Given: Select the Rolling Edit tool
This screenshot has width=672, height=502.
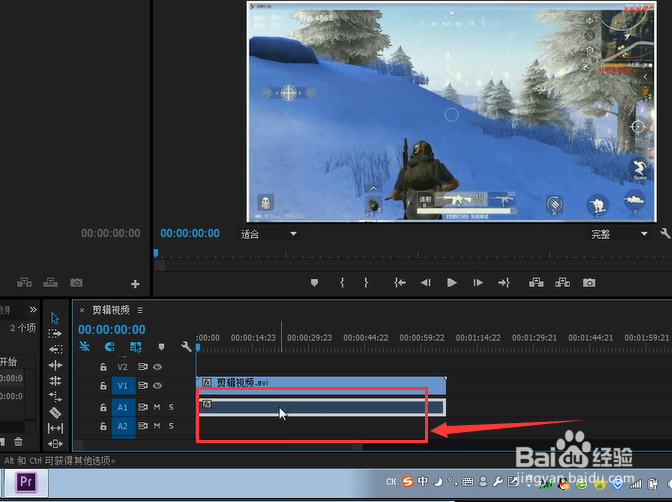Looking at the screenshot, I should 55,381.
